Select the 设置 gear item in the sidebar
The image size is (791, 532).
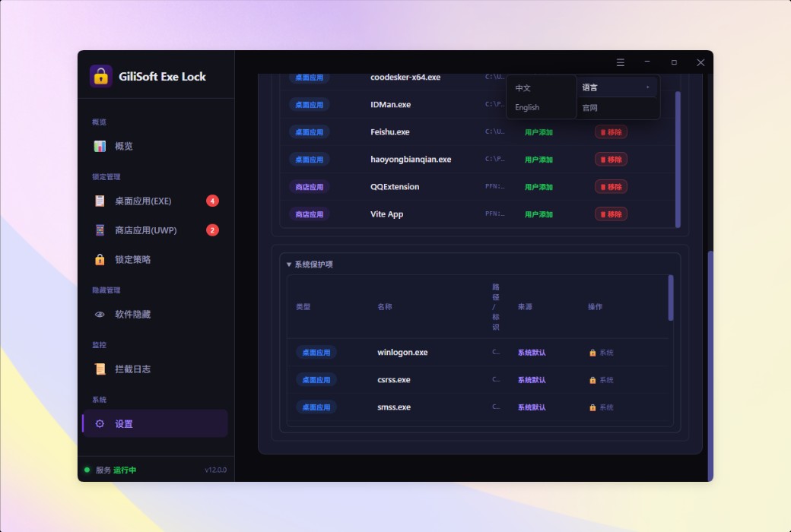155,423
